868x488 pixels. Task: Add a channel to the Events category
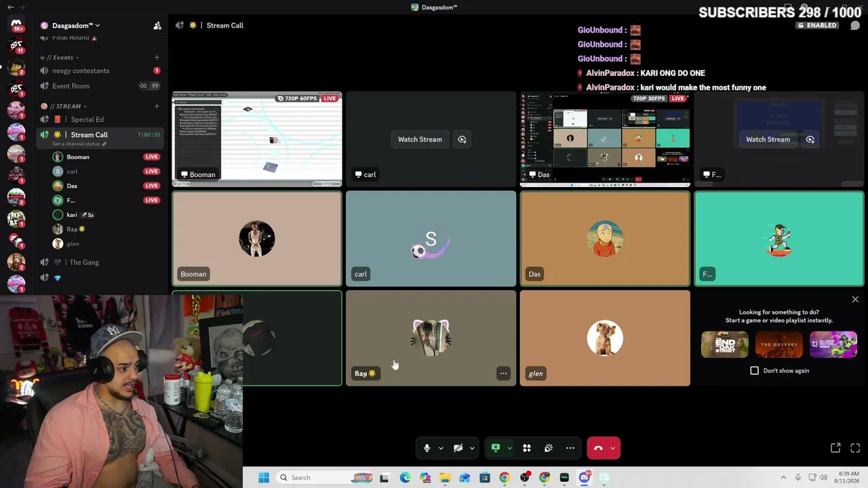point(157,58)
